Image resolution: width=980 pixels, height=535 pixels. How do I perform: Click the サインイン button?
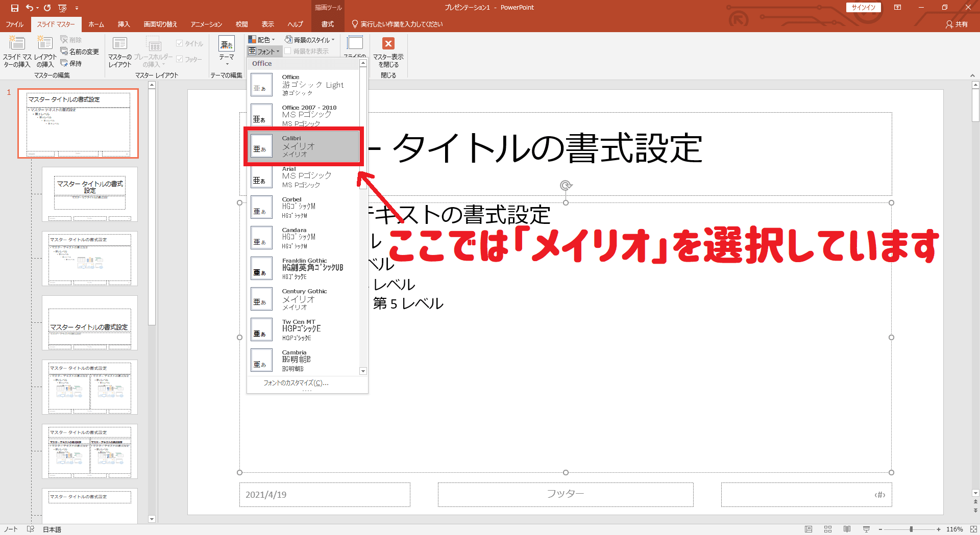pyautogui.click(x=863, y=8)
